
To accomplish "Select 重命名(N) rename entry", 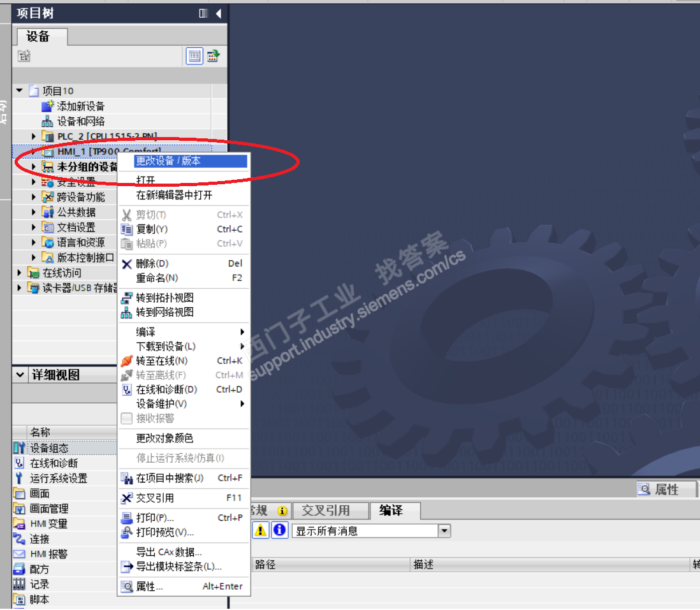I will point(157,278).
